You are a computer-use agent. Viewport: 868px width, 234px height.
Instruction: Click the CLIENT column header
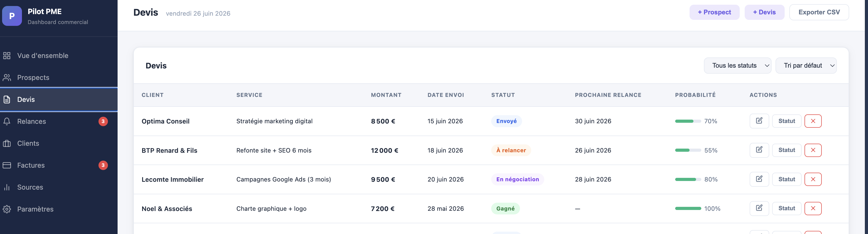153,95
